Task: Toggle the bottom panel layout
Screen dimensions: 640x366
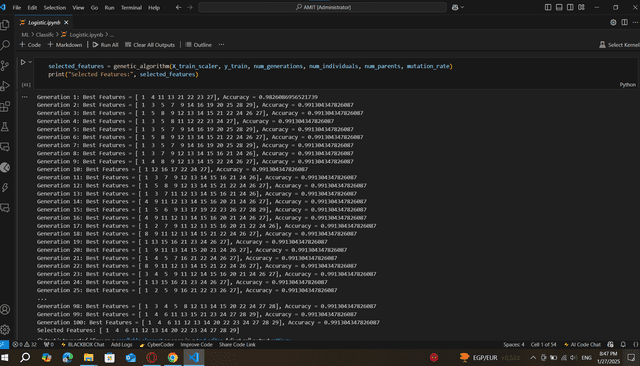Action: [559, 7]
